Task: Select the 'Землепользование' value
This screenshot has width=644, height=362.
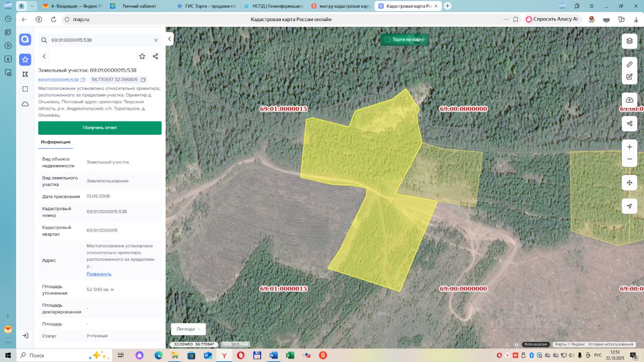Action: click(x=108, y=181)
